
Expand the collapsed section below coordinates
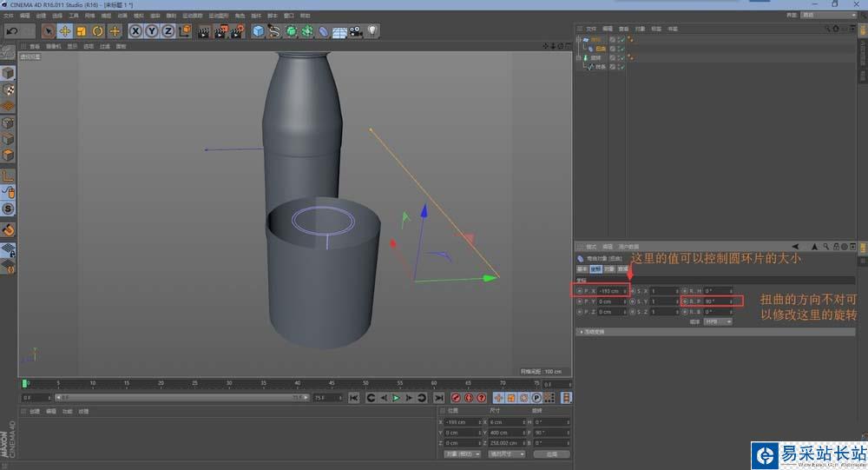click(x=580, y=332)
